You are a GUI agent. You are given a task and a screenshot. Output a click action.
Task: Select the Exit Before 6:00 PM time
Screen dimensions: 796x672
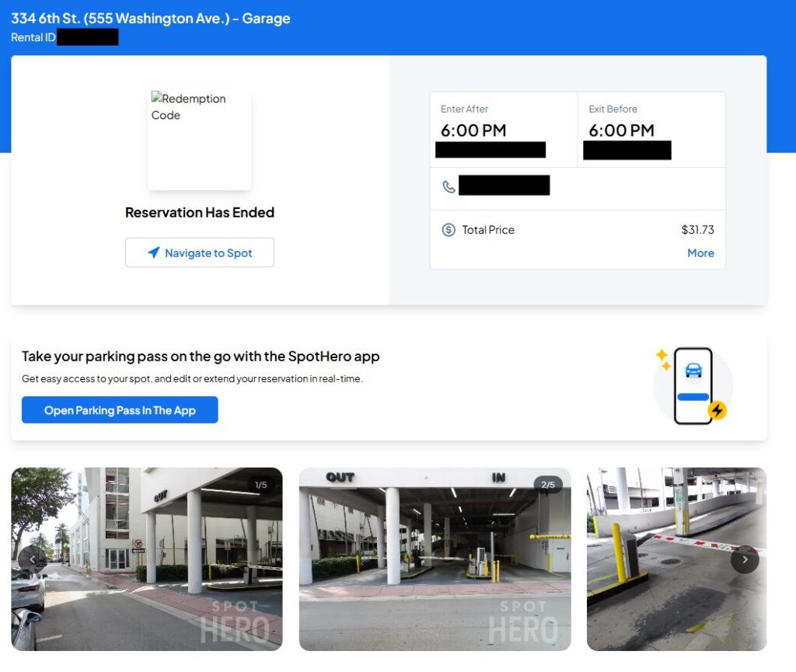[621, 131]
